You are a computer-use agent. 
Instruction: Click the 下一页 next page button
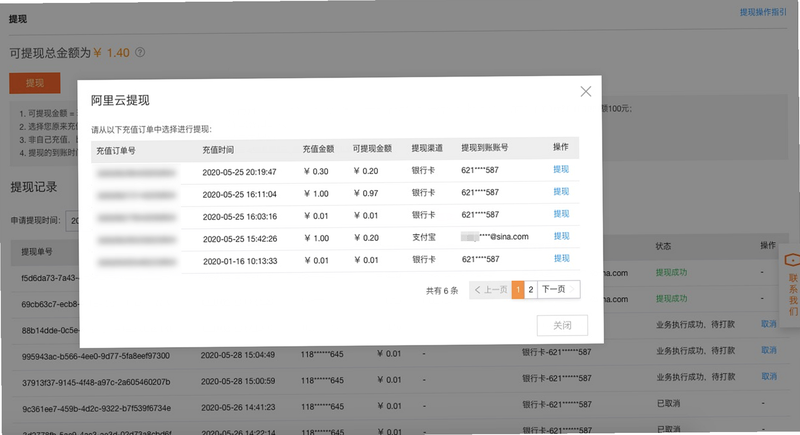558,290
